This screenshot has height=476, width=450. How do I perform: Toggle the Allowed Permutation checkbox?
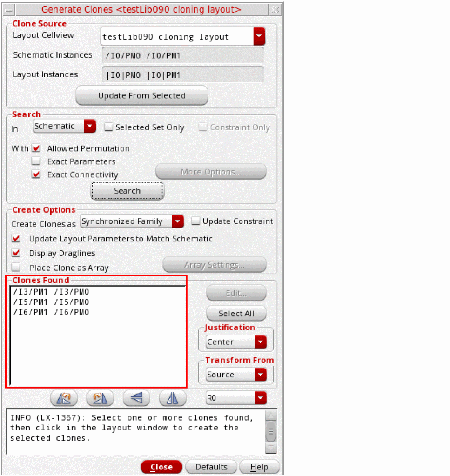tap(36, 148)
